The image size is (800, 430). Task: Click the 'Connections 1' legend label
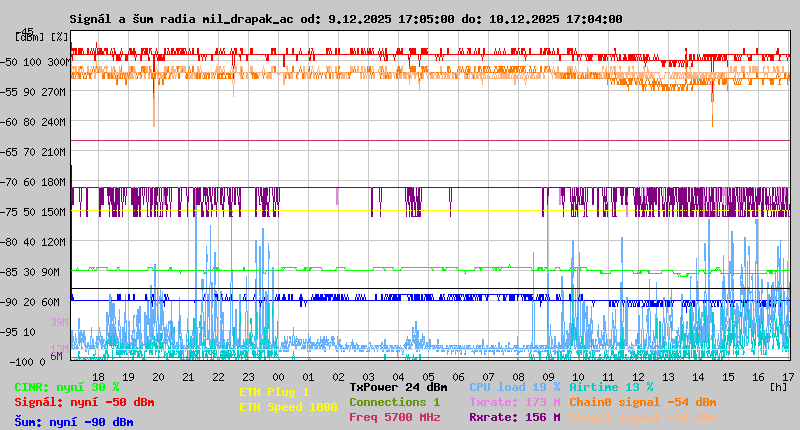pos(394,402)
